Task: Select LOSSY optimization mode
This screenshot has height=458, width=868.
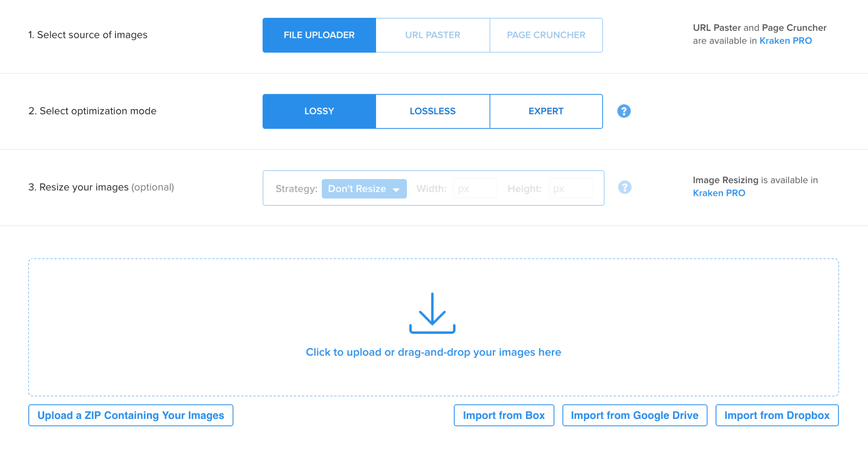Action: point(319,111)
